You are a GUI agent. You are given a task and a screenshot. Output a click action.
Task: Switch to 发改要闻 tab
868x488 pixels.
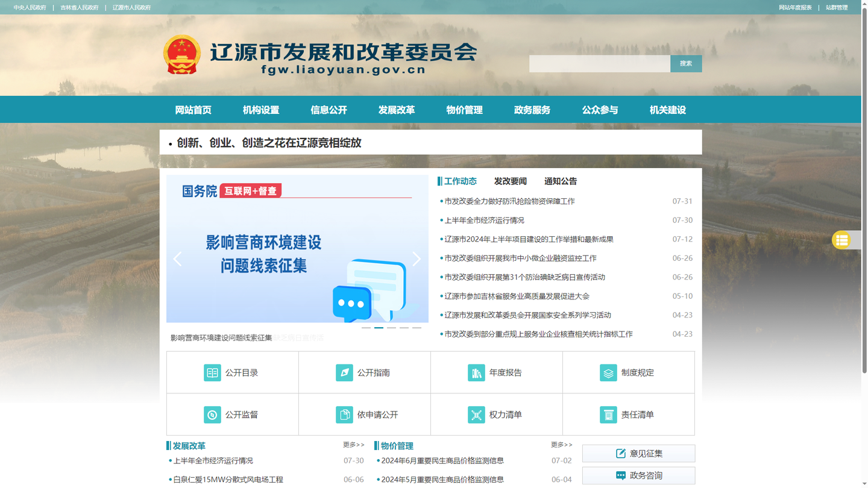coord(511,181)
